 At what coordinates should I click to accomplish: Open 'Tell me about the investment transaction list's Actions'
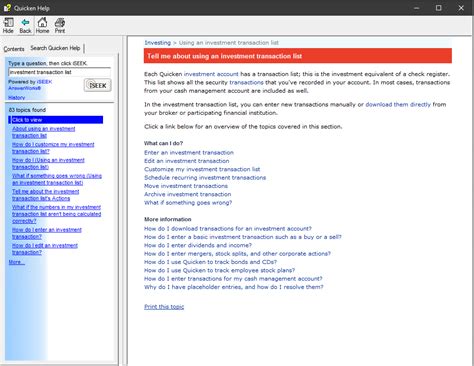[x=46, y=195]
